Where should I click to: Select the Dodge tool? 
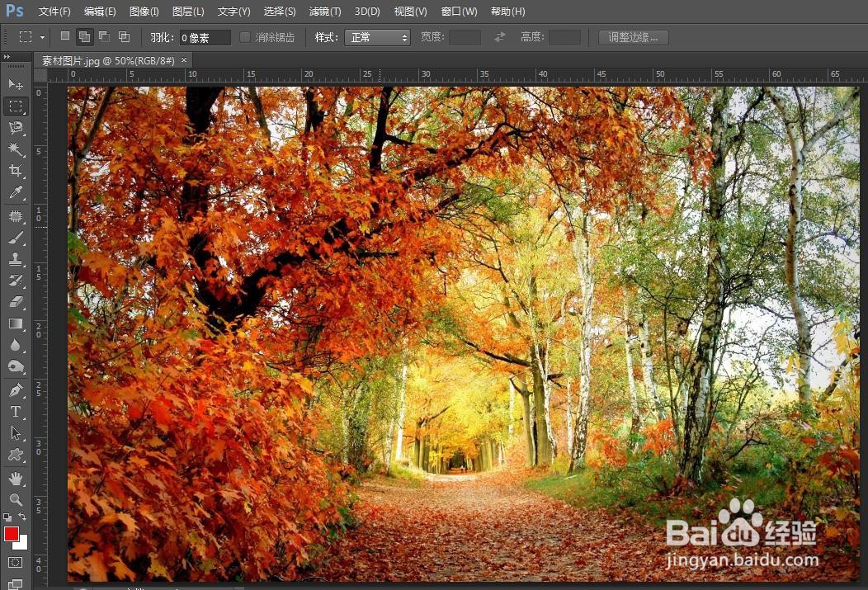click(x=16, y=367)
